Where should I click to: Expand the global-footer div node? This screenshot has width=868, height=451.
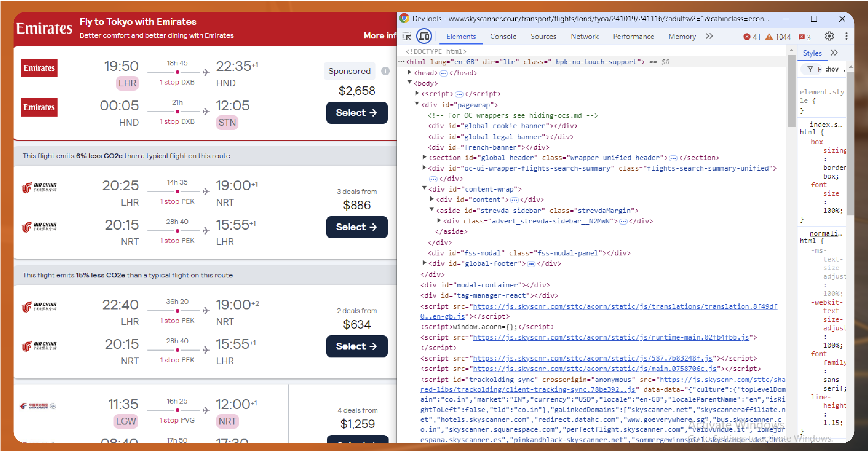coord(424,263)
